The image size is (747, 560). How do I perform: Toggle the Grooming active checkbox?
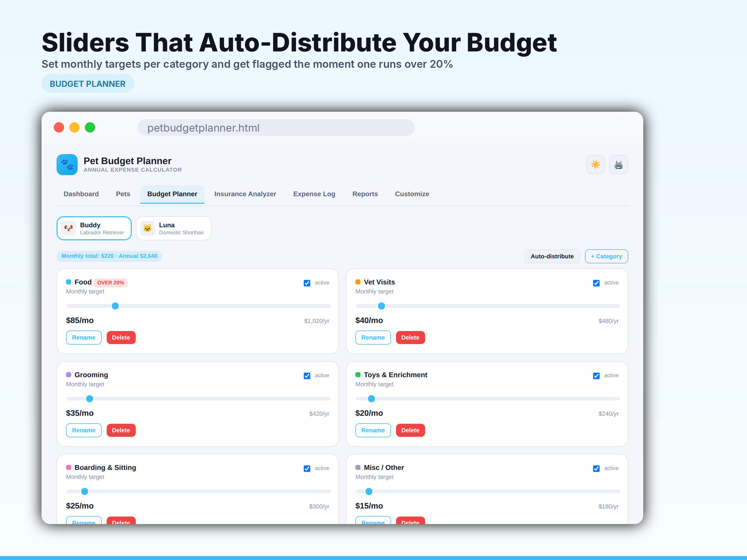point(307,376)
